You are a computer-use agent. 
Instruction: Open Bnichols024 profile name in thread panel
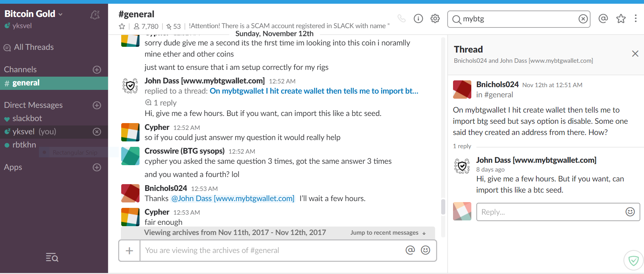tap(497, 84)
